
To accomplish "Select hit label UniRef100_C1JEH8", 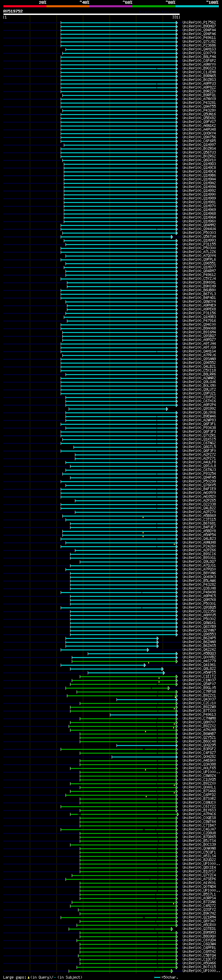I will tap(199, 72).
